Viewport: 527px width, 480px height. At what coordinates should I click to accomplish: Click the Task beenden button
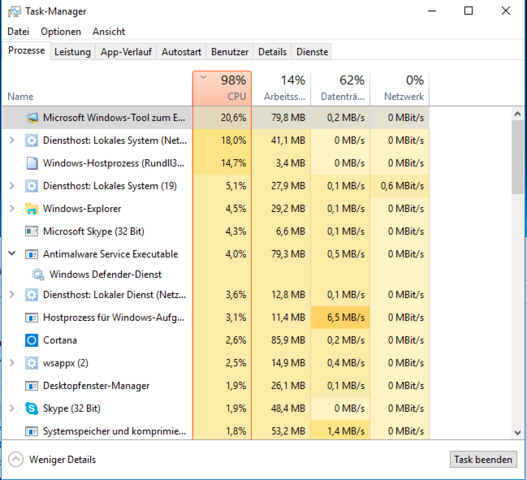(x=483, y=459)
